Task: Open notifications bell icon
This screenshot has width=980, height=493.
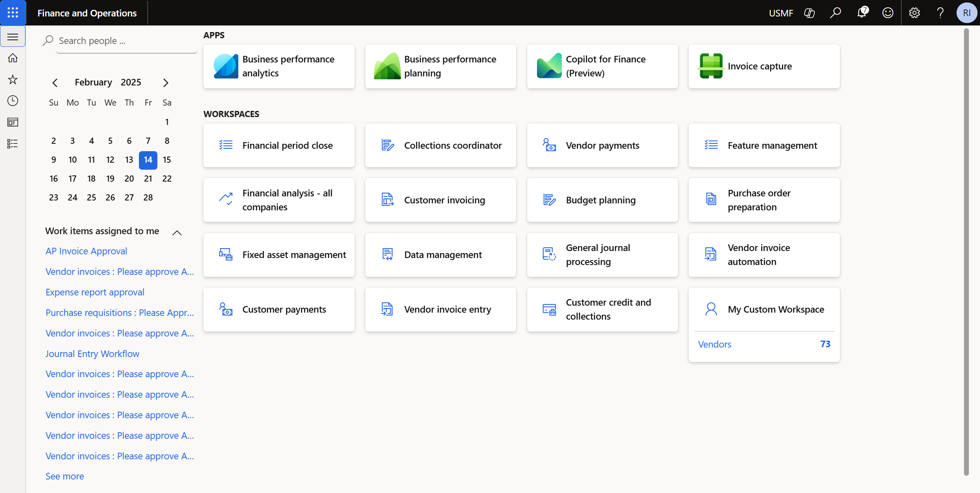Action: coord(862,13)
